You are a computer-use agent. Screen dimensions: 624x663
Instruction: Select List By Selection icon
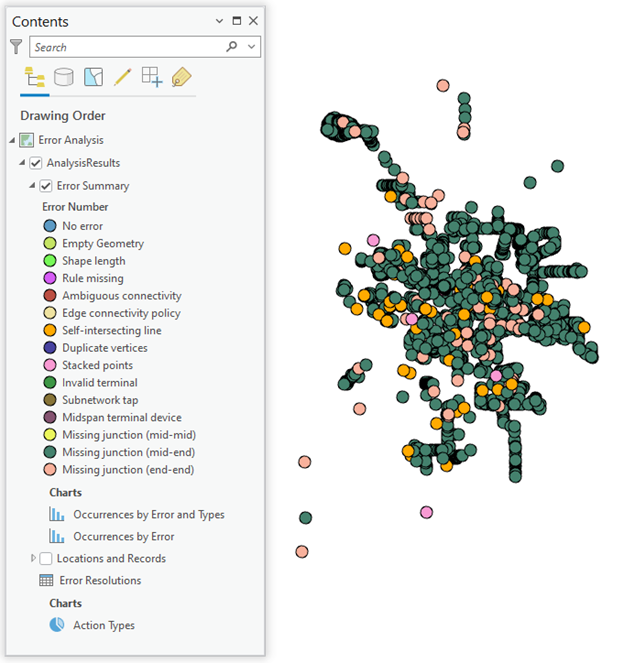coord(93,77)
